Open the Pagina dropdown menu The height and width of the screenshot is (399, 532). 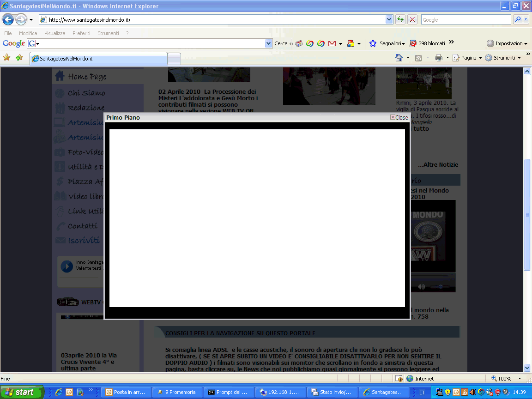tap(468, 58)
